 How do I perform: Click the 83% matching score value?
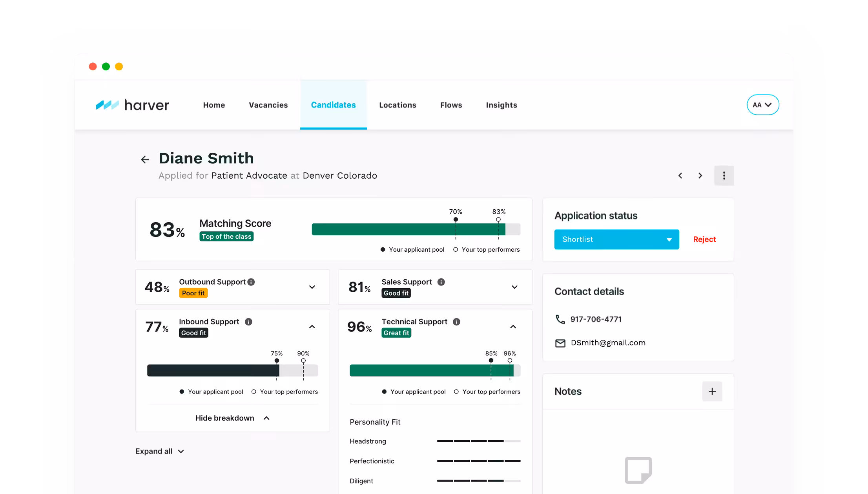pyautogui.click(x=167, y=230)
